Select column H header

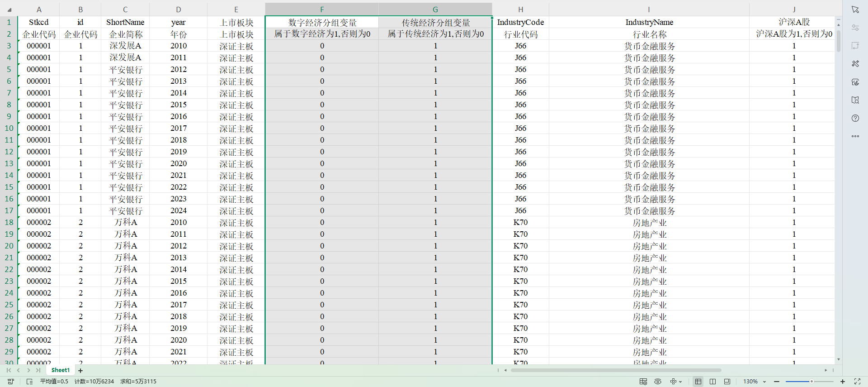tap(520, 10)
